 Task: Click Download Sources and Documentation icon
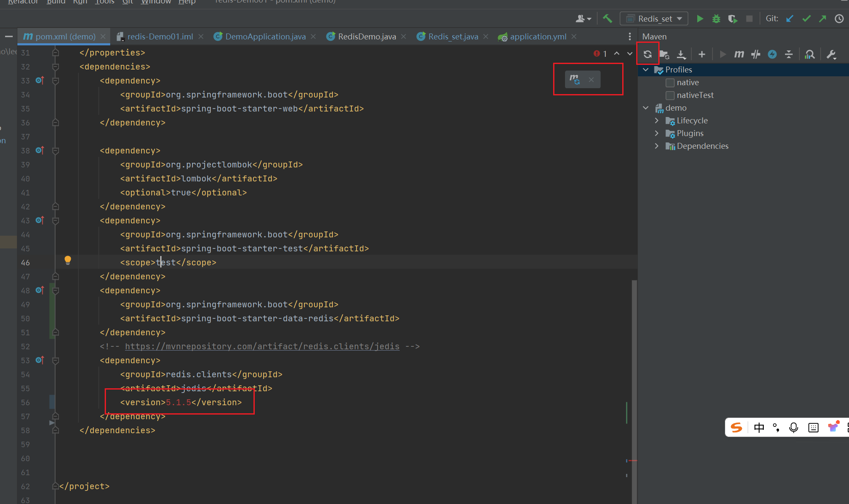[681, 54]
